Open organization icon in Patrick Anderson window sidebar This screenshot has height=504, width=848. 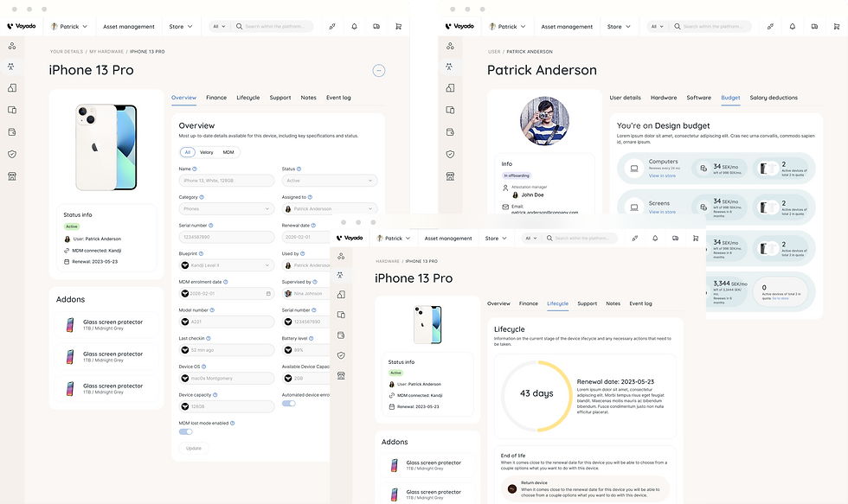(x=450, y=46)
